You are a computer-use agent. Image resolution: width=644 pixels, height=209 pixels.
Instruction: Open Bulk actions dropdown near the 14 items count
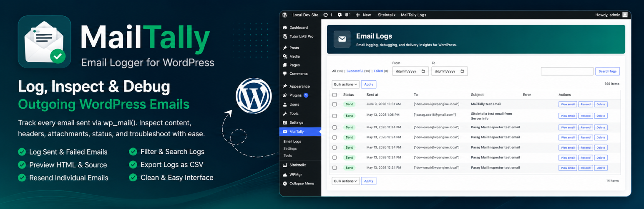pos(345,181)
